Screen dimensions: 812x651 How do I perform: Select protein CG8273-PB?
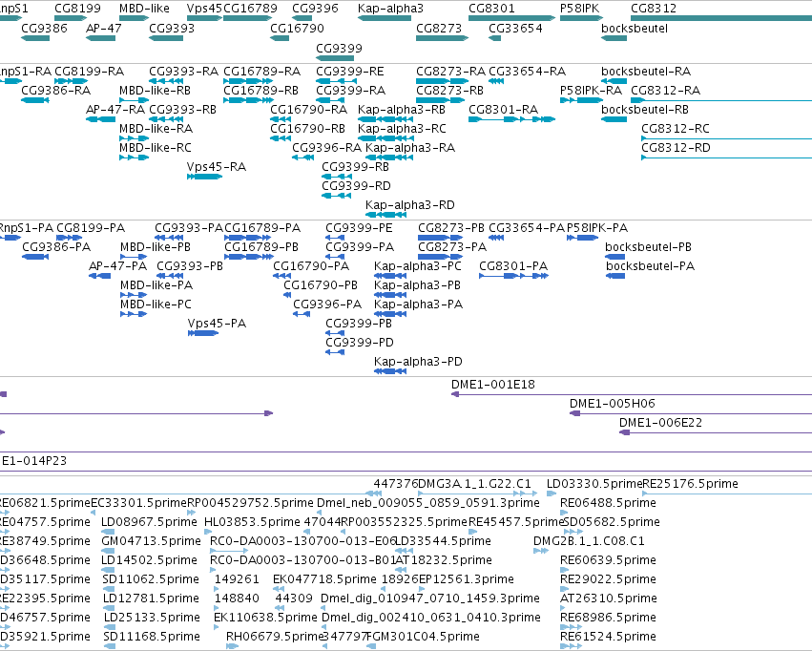[451, 228]
